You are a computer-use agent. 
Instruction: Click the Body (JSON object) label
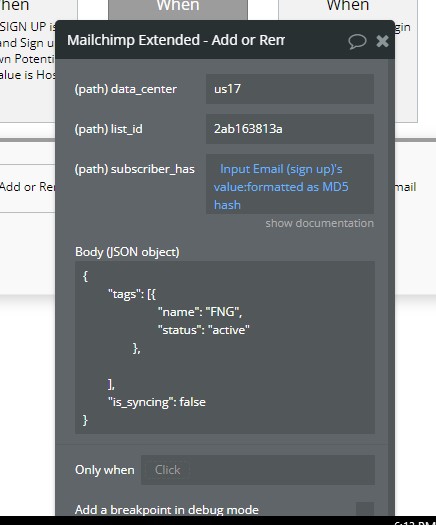pos(127,252)
